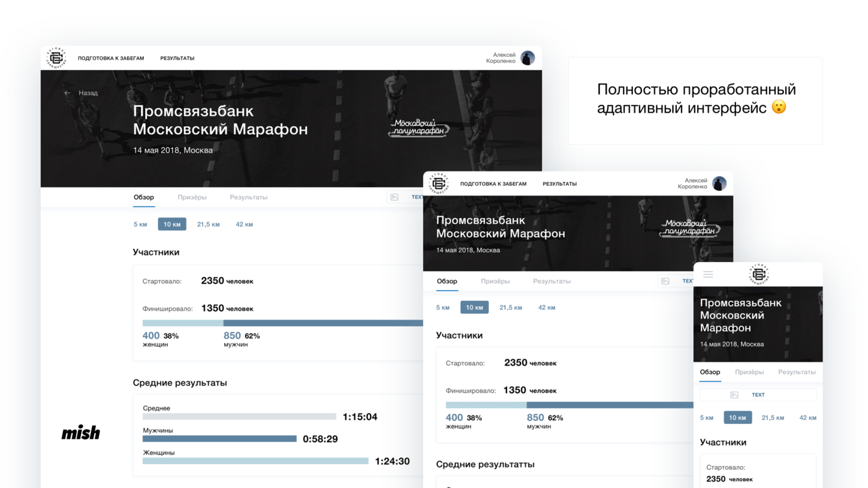Click the TEXT label in the tablet tab bar

coord(687,281)
